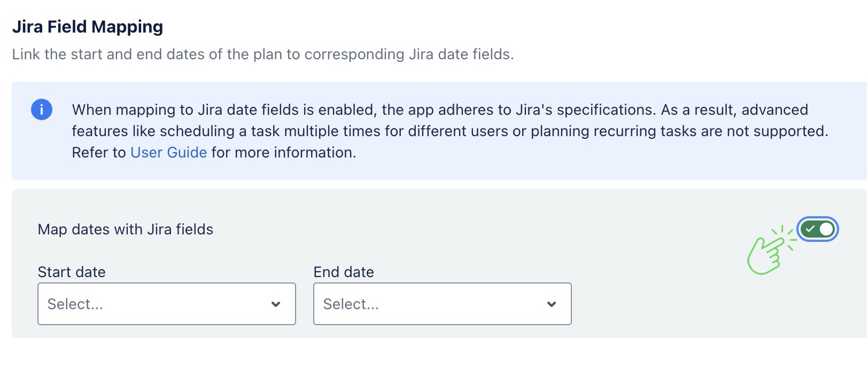Click the checkmark inside the enabled toggle

[811, 229]
